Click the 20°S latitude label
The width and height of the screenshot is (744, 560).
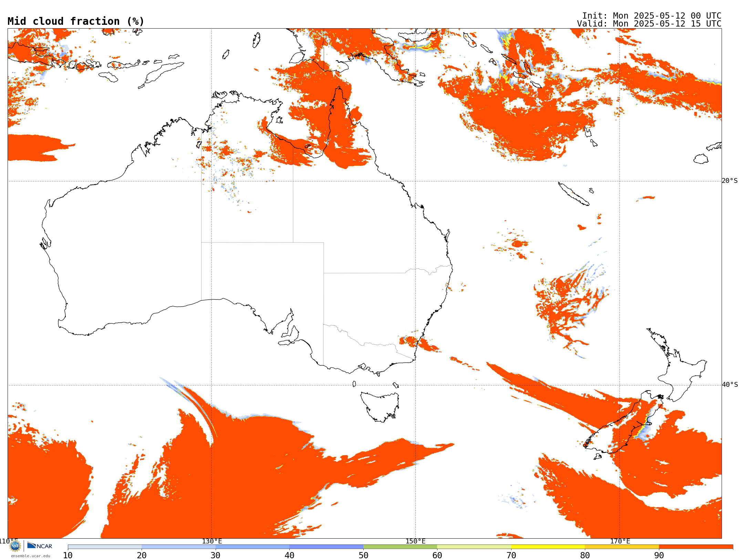[730, 181]
